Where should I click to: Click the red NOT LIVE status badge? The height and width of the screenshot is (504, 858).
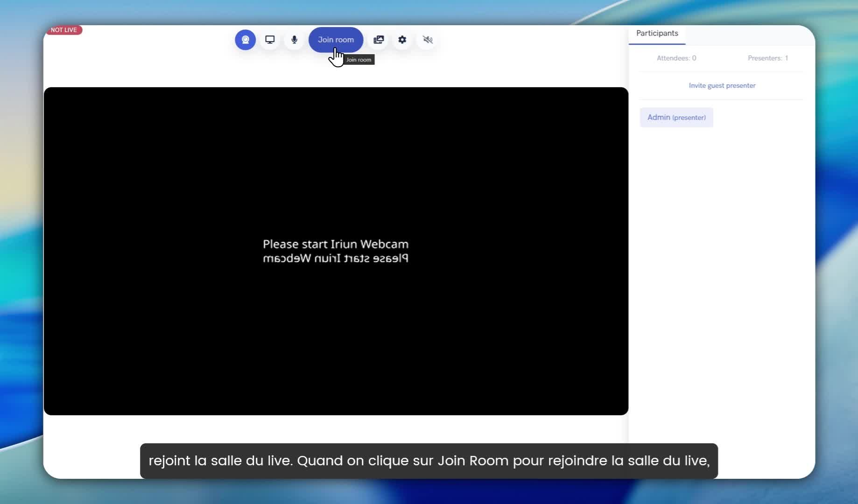pos(64,30)
